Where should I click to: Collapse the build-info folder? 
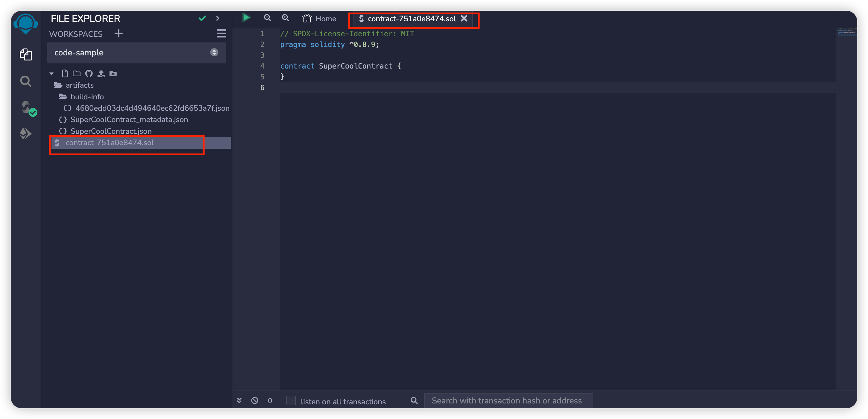pyautogui.click(x=81, y=97)
